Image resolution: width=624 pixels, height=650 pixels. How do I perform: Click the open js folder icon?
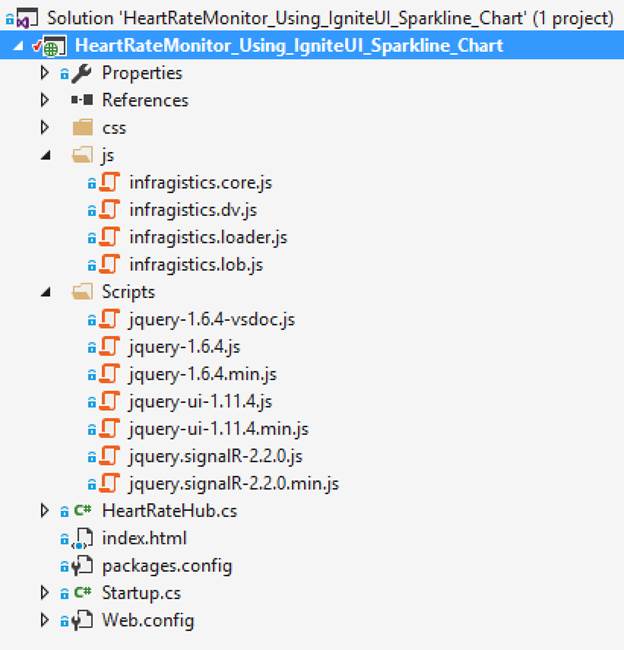click(x=82, y=155)
